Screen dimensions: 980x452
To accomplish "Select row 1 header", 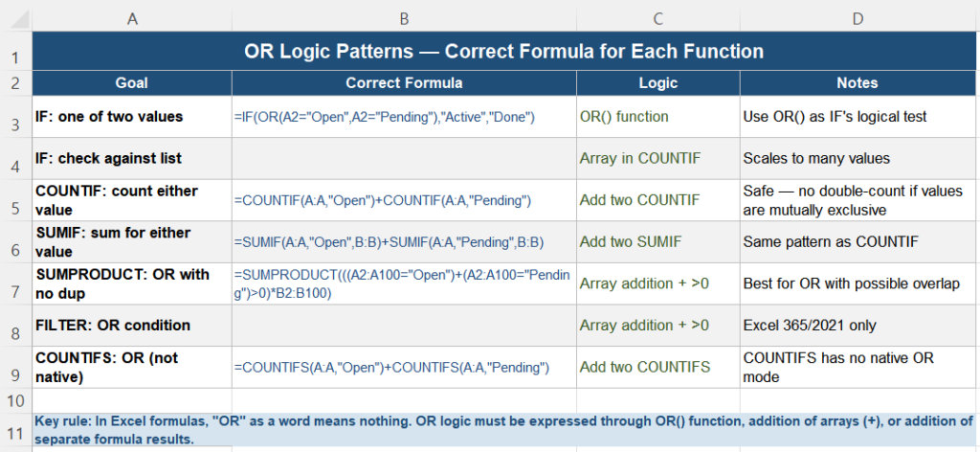I will pos(16,52).
